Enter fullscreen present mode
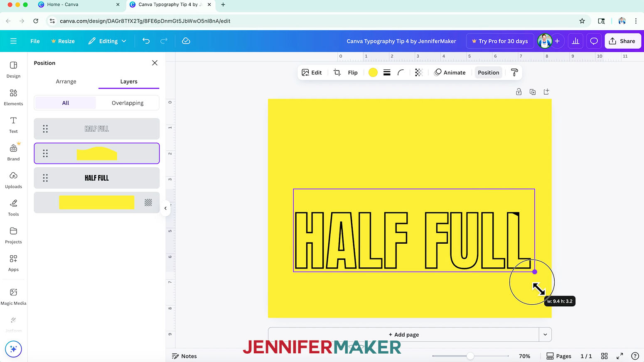644x362 pixels. tap(620, 356)
